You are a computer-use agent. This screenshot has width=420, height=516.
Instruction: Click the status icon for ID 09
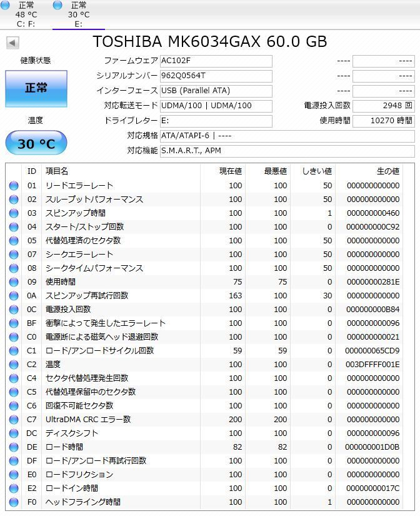tap(14, 282)
